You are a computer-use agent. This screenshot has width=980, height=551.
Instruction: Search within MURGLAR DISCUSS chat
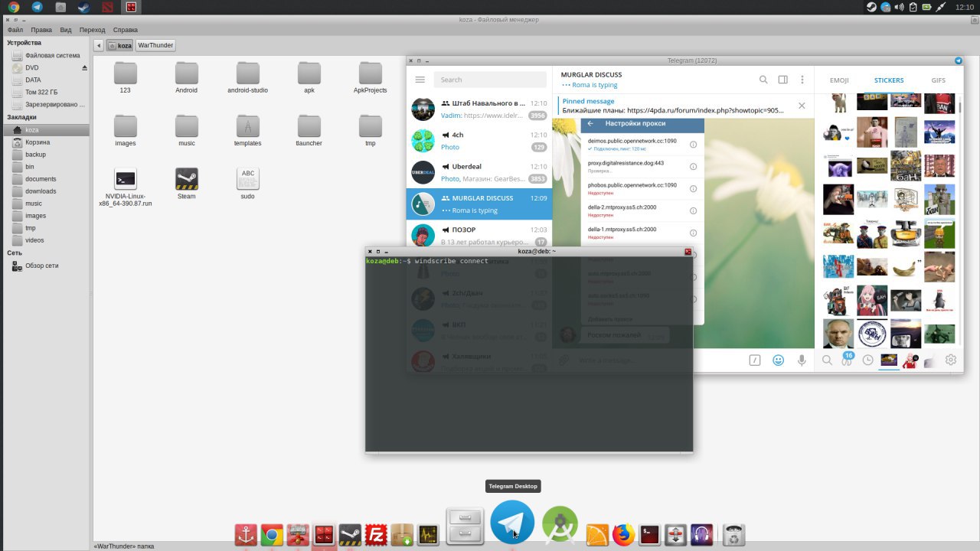tap(763, 80)
